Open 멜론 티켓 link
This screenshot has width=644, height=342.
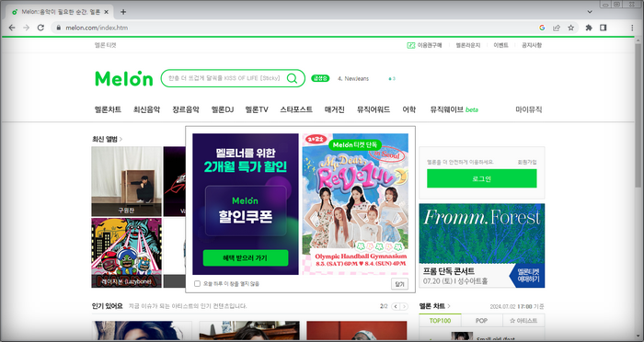click(x=106, y=45)
